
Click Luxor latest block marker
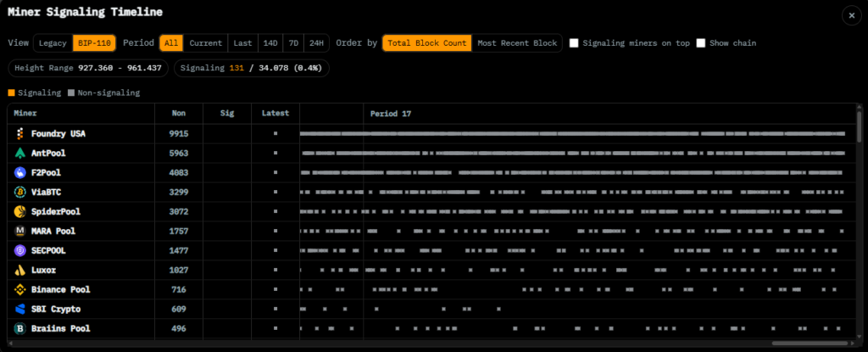pos(275,271)
